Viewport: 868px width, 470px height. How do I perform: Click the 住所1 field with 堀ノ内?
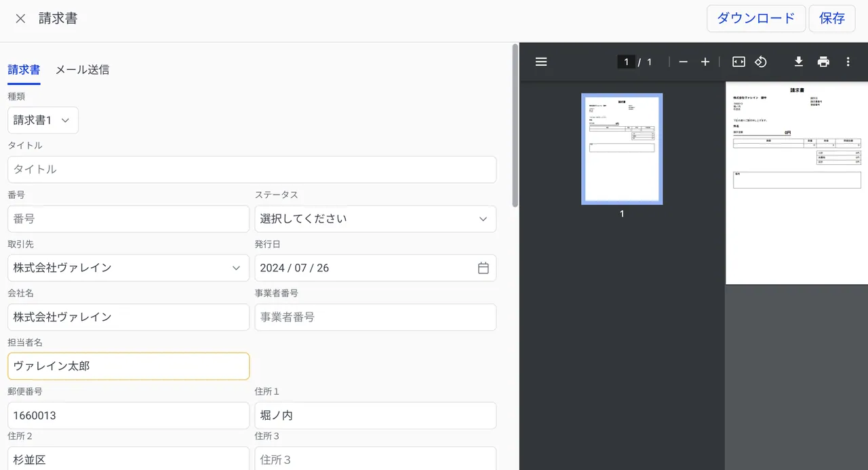click(x=376, y=416)
